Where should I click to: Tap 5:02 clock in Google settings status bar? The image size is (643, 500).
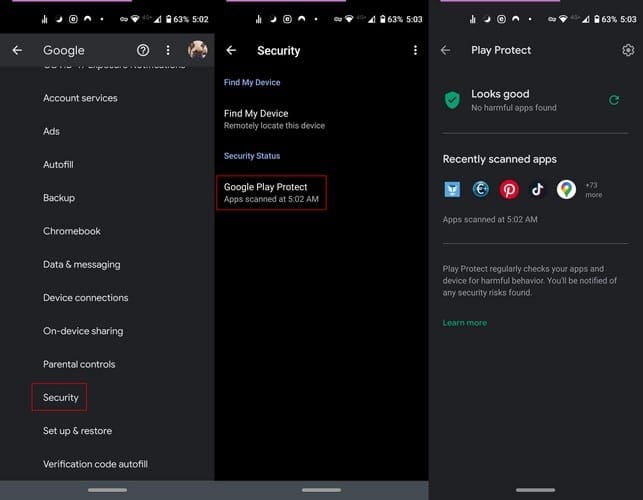pos(200,19)
